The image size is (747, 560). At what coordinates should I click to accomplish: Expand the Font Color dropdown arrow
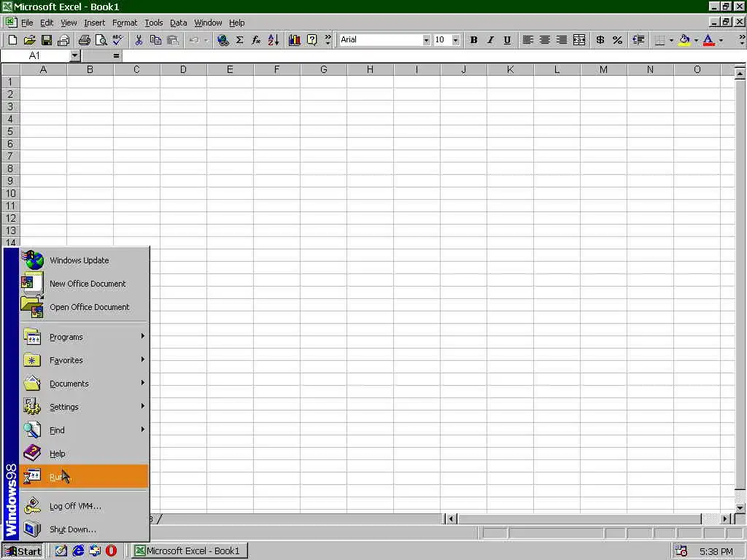(x=721, y=40)
